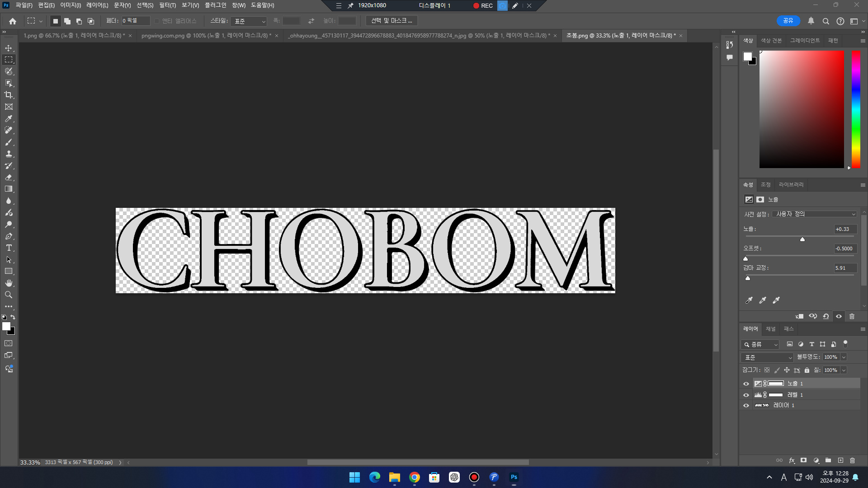868x488 pixels.
Task: Select the Eyedropper tool
Action: [x=9, y=118]
